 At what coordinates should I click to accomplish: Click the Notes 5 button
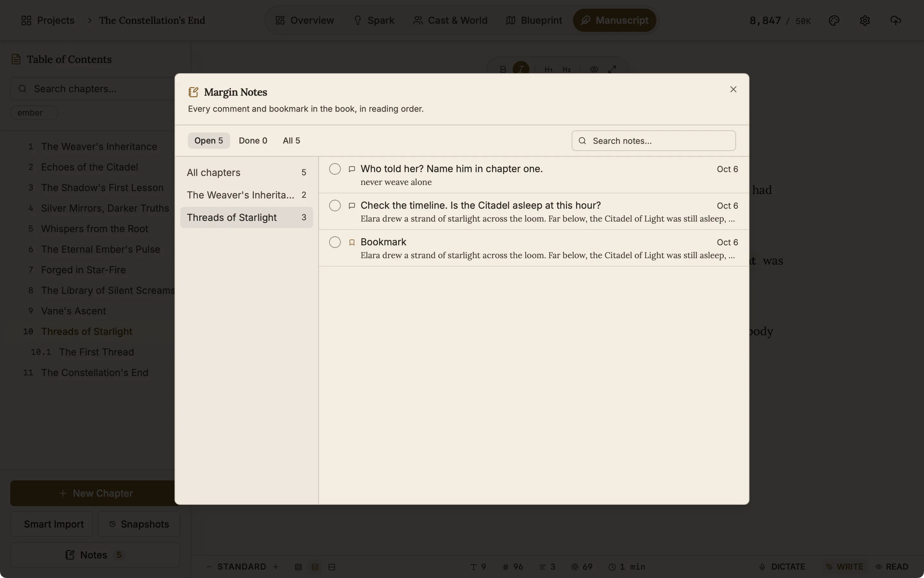click(95, 555)
